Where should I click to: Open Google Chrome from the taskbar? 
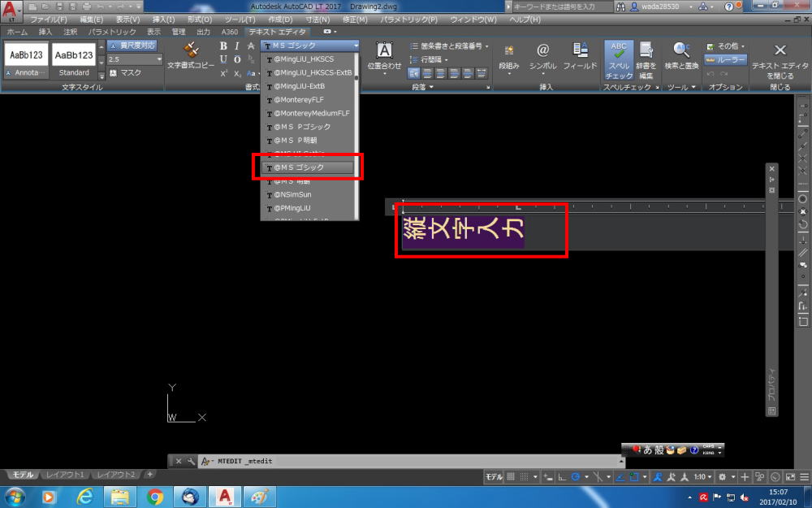pos(155,497)
